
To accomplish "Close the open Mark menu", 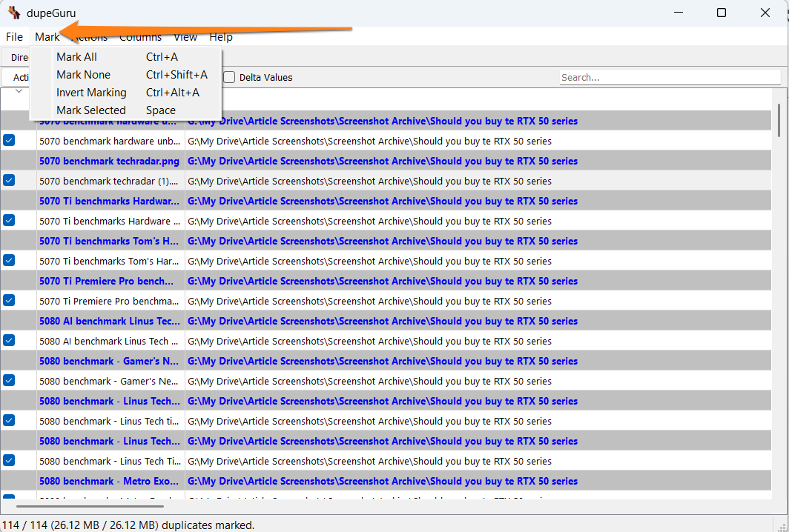I will click(x=47, y=37).
